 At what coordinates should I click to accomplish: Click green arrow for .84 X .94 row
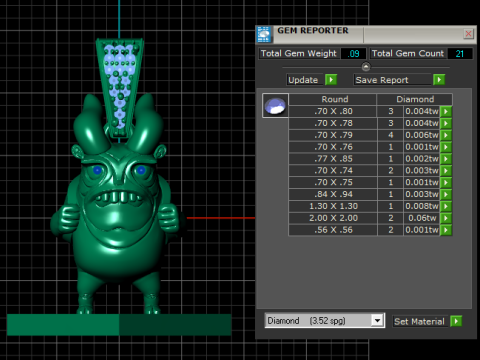click(446, 194)
